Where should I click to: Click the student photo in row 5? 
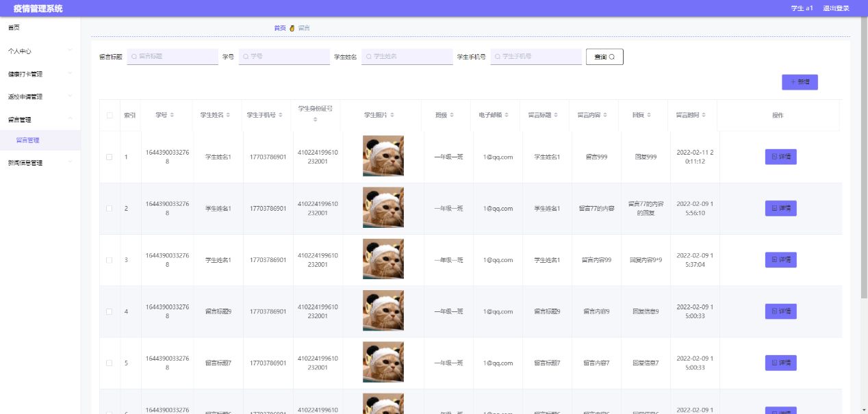383,362
